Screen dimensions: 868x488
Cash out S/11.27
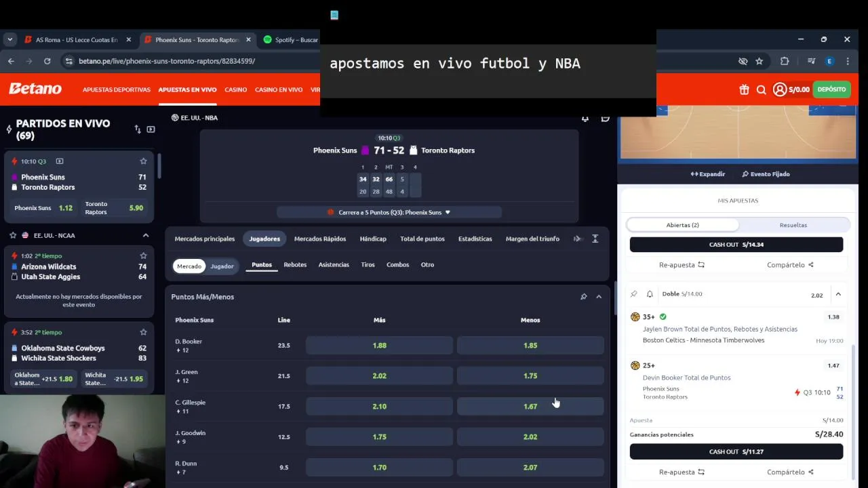736,451
